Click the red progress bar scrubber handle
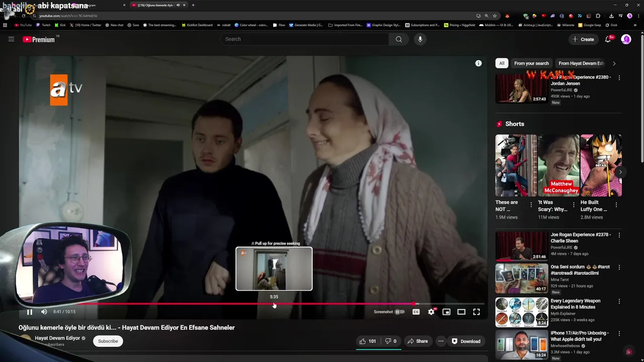 tap(414, 304)
